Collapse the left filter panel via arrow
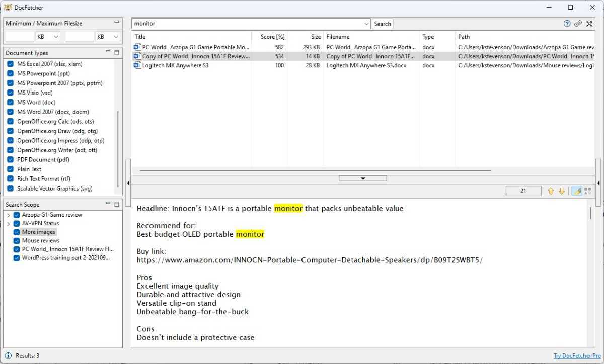This screenshot has width=604, height=364. 128,184
